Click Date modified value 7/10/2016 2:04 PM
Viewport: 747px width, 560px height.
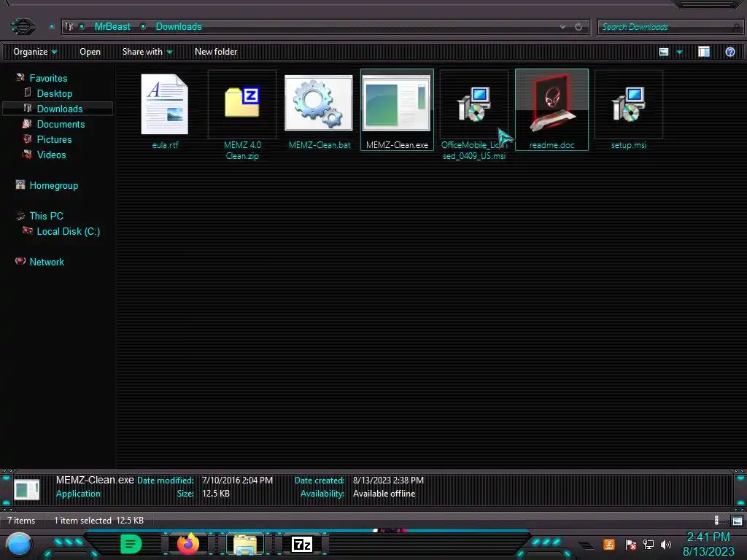pos(237,481)
